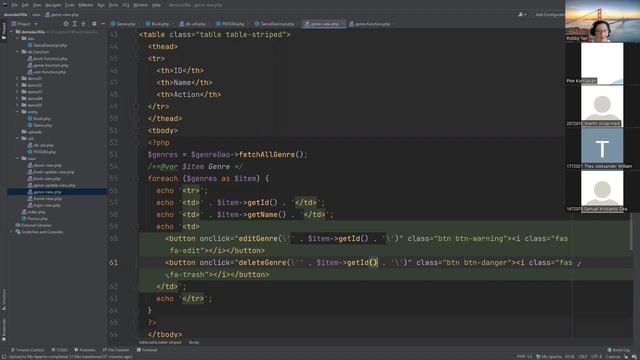Viewport: 640px width, 360px height.
Task: Select GenreDaoImpl.php in project tree
Action: coord(47,45)
